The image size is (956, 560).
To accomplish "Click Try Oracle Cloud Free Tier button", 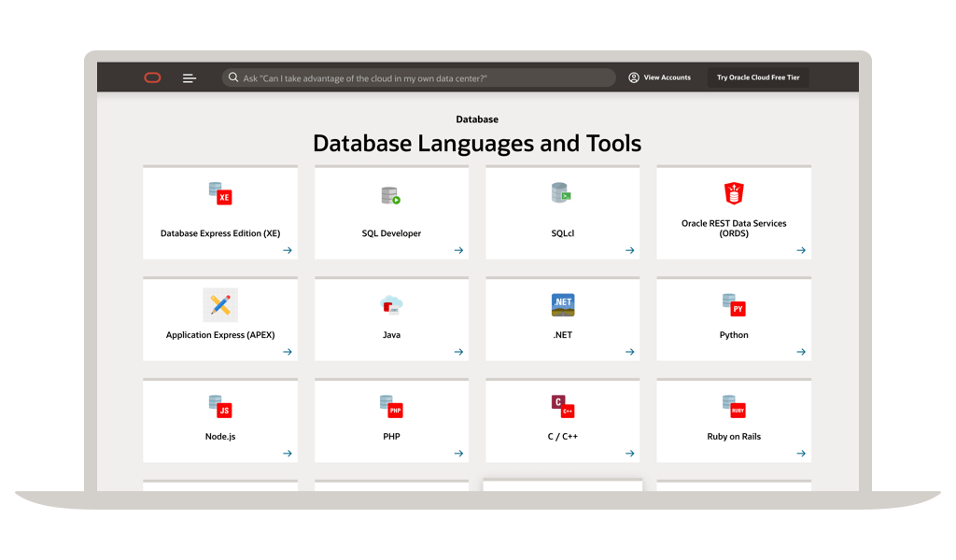I will pos(758,77).
